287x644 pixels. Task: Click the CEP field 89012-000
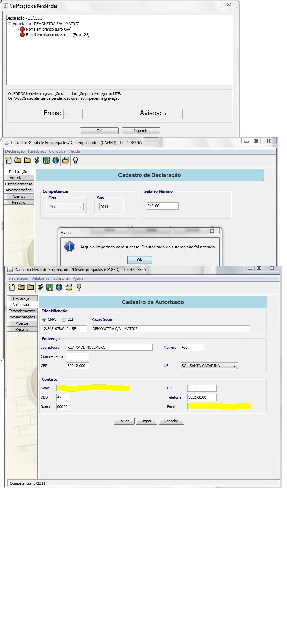(78, 366)
